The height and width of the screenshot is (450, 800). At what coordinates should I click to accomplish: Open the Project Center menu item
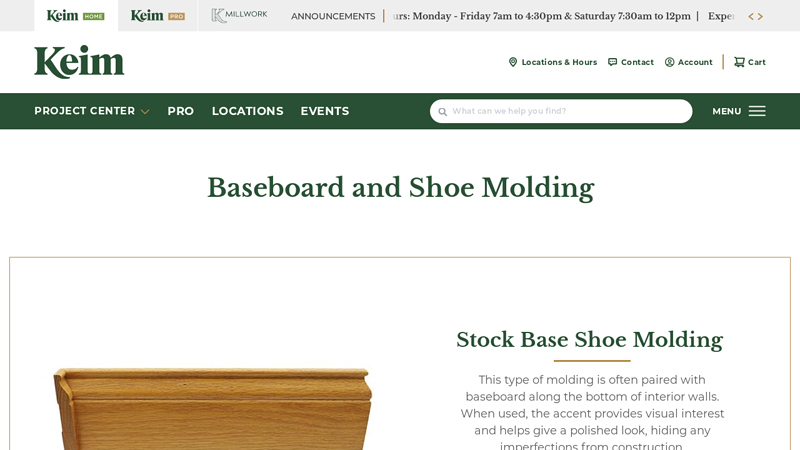click(x=85, y=111)
